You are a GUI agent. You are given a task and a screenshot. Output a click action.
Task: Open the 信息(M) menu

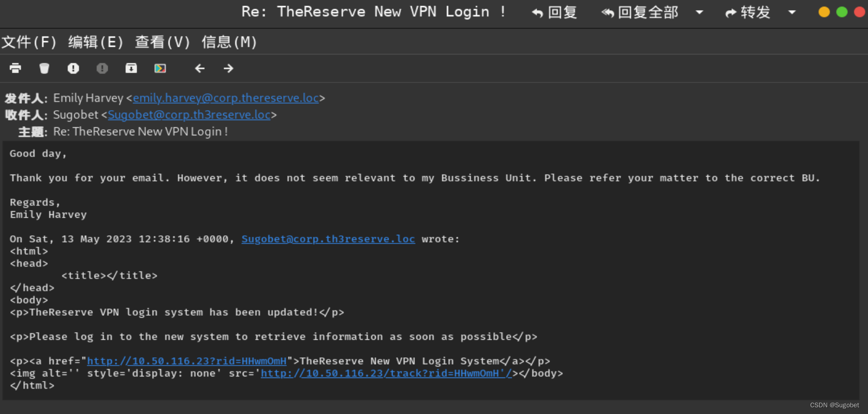[x=229, y=42]
